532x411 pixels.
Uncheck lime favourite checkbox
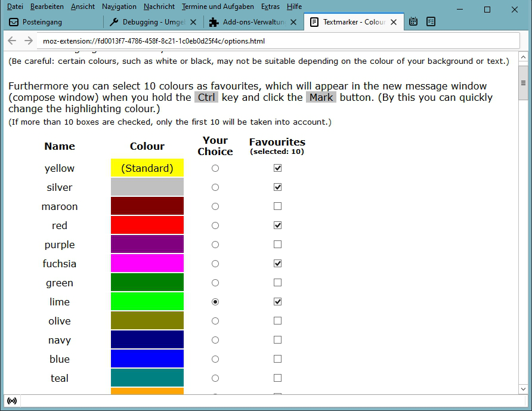point(277,301)
